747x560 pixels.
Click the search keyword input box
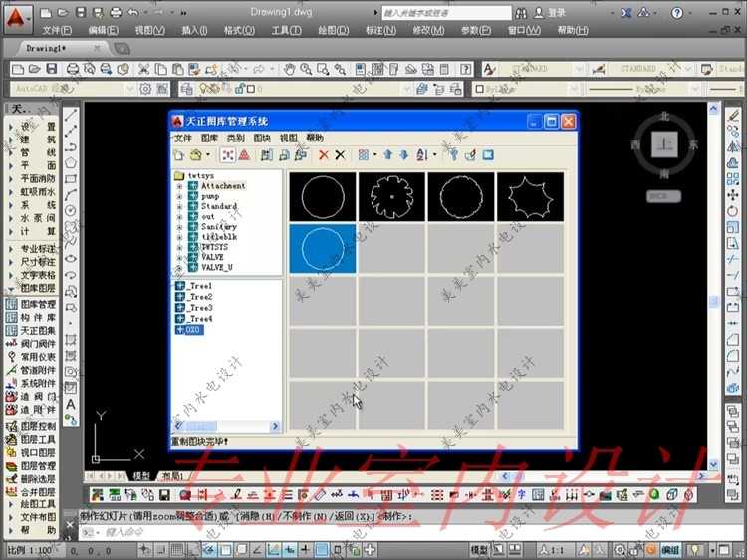point(446,13)
